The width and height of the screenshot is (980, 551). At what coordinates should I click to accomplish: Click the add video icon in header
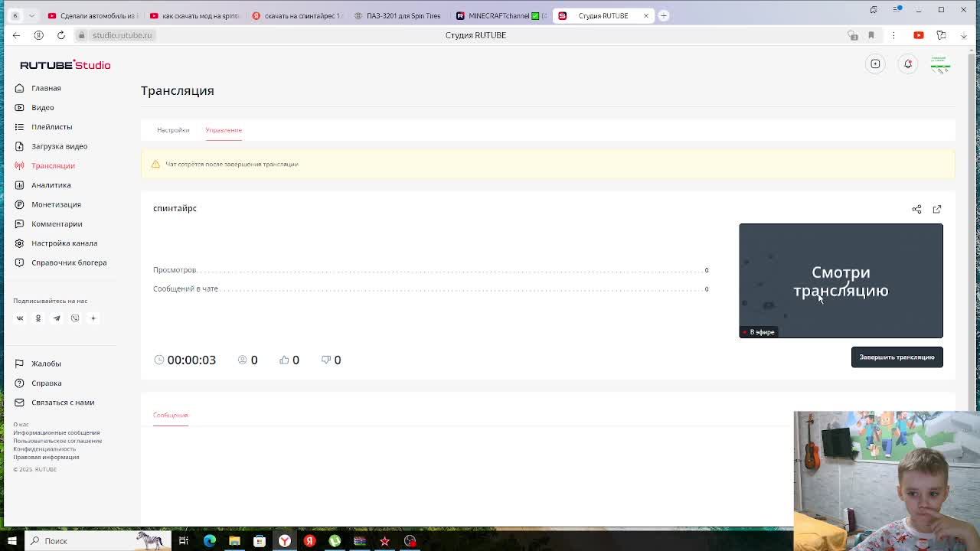coord(875,64)
